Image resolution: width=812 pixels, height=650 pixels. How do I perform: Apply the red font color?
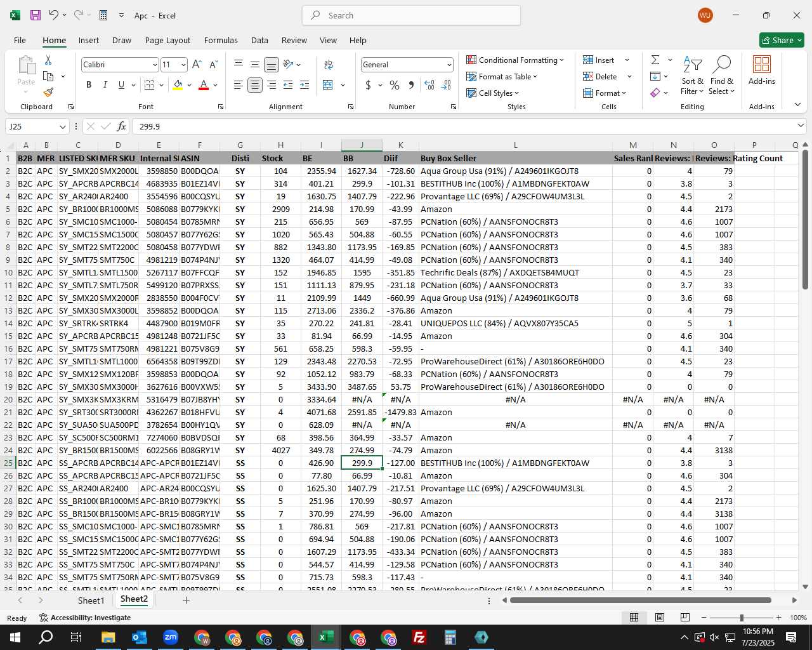click(x=204, y=85)
